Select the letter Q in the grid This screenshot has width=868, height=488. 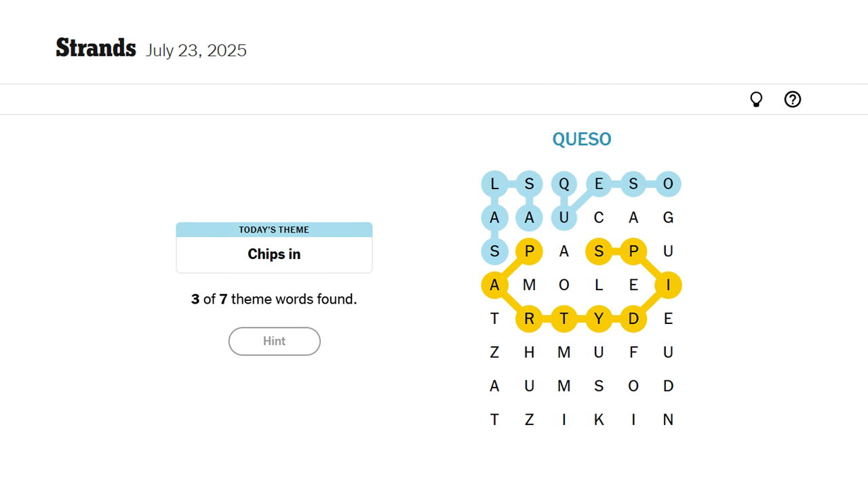(x=564, y=184)
